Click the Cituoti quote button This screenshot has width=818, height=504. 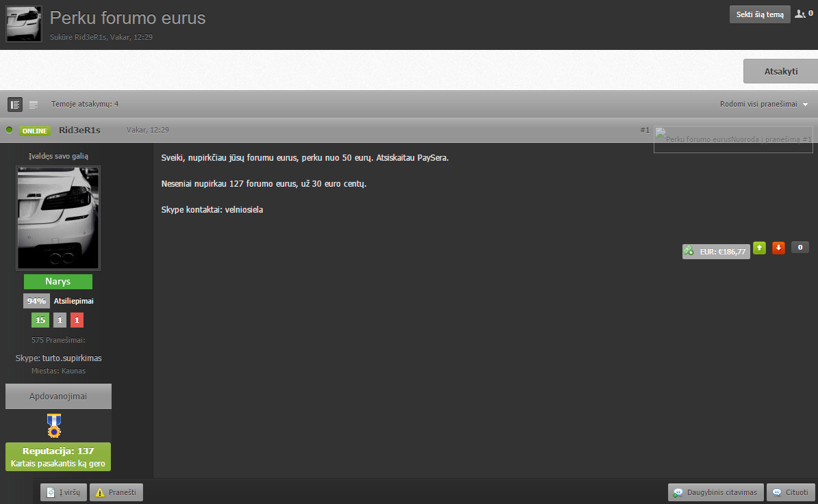pyautogui.click(x=791, y=492)
